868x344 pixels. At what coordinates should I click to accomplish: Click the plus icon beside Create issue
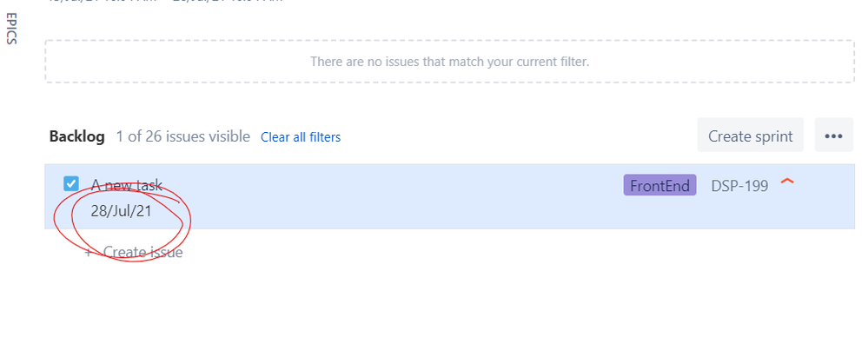coord(89,253)
